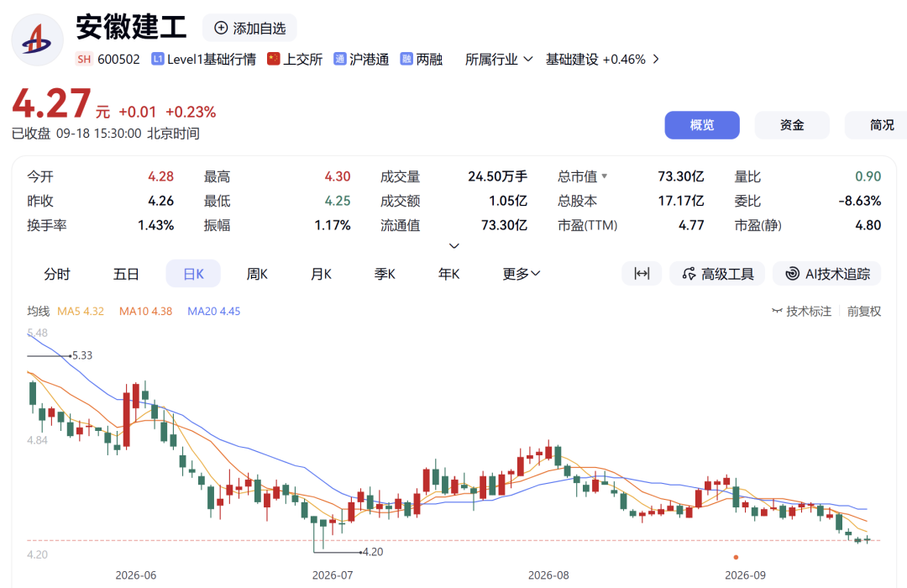Click the 4.20 low price marker
This screenshot has width=907, height=588.
click(x=373, y=552)
